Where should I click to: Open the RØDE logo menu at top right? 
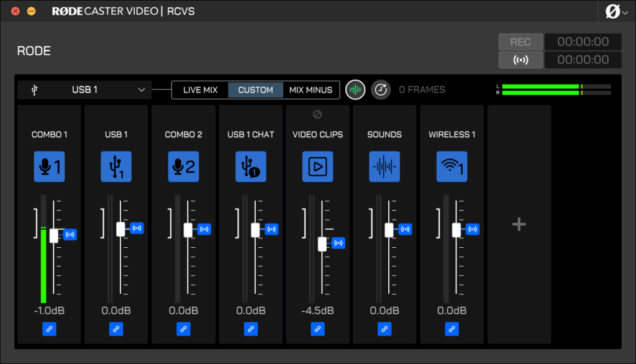[x=616, y=11]
